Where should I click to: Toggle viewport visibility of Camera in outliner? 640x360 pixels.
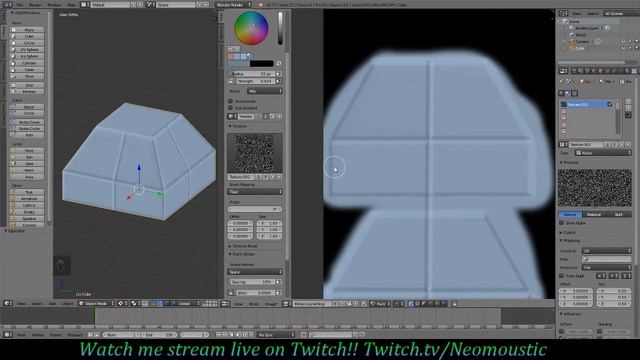623,42
